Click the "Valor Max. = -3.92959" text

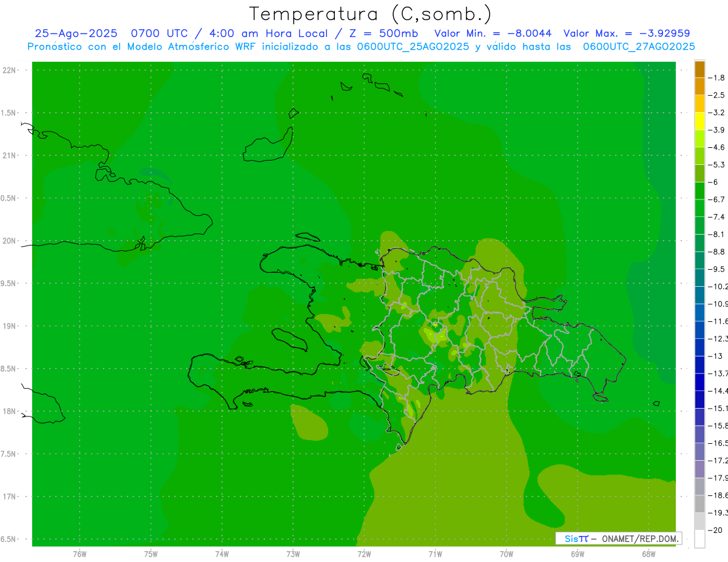[x=627, y=33]
